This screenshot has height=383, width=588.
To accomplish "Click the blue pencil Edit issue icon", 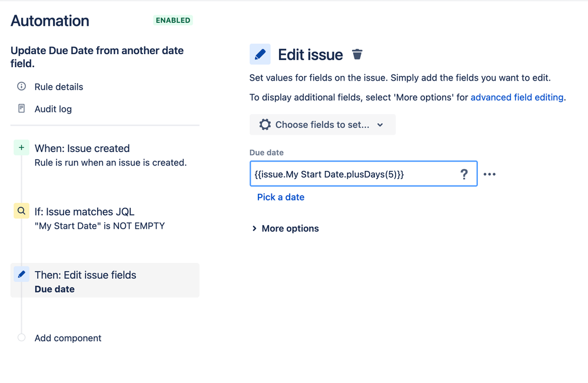I will [260, 54].
